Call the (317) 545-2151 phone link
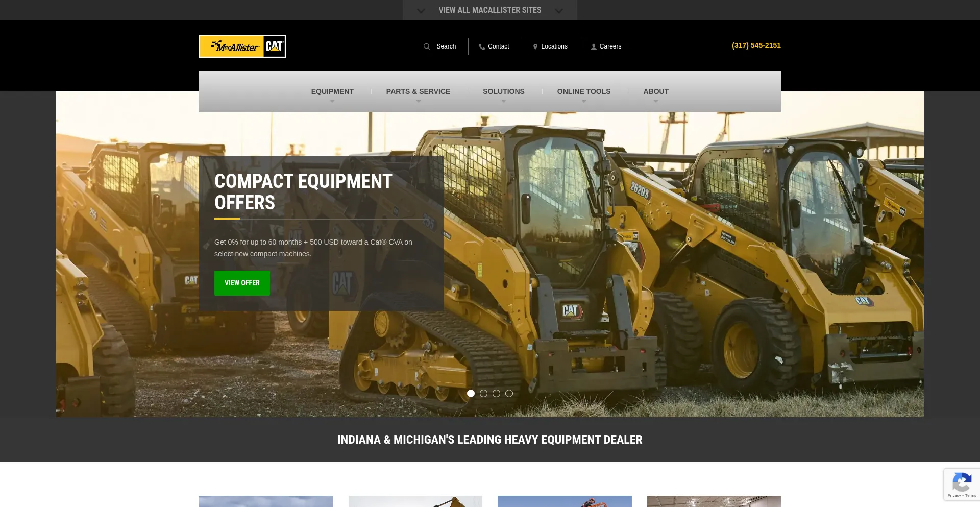The height and width of the screenshot is (507, 980). click(x=756, y=45)
